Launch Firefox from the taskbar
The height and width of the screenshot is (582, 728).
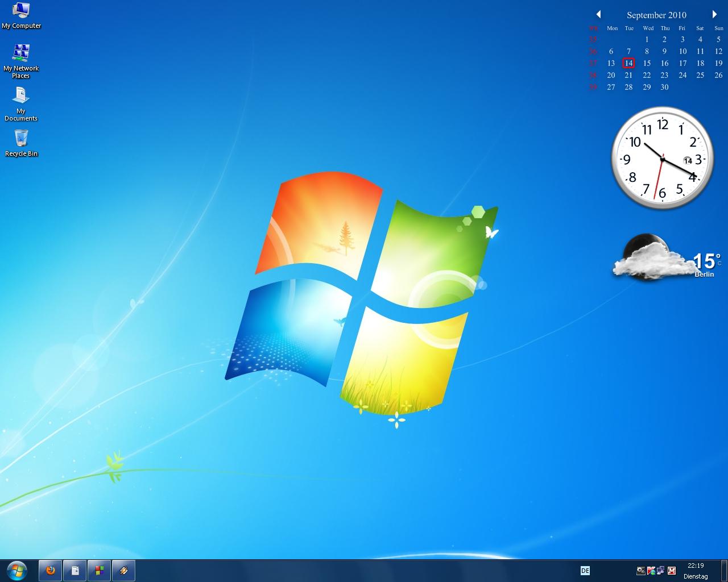(51, 570)
